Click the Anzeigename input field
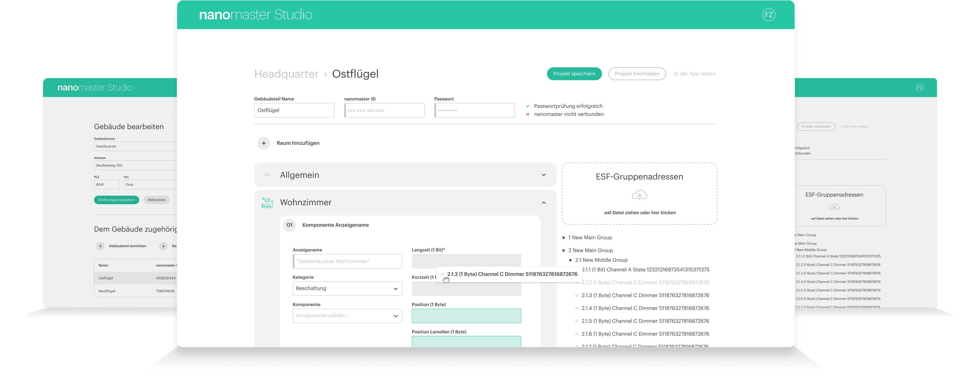980x383 pixels. 347,261
